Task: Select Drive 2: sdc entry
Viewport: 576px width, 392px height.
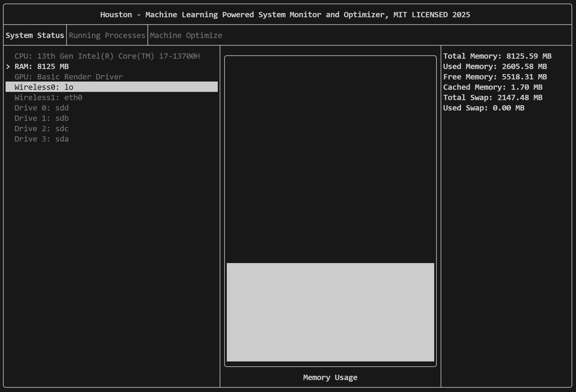Action: [x=42, y=129]
